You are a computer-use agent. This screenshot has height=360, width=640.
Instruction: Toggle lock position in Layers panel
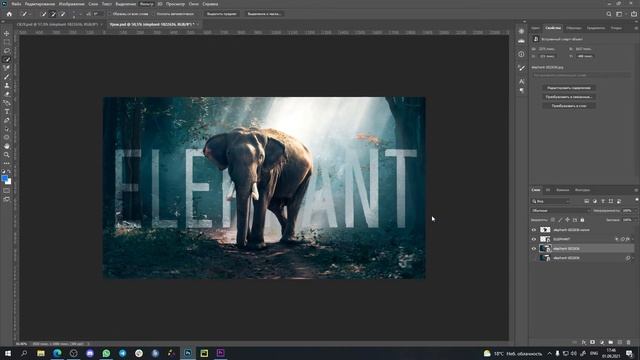coord(567,220)
